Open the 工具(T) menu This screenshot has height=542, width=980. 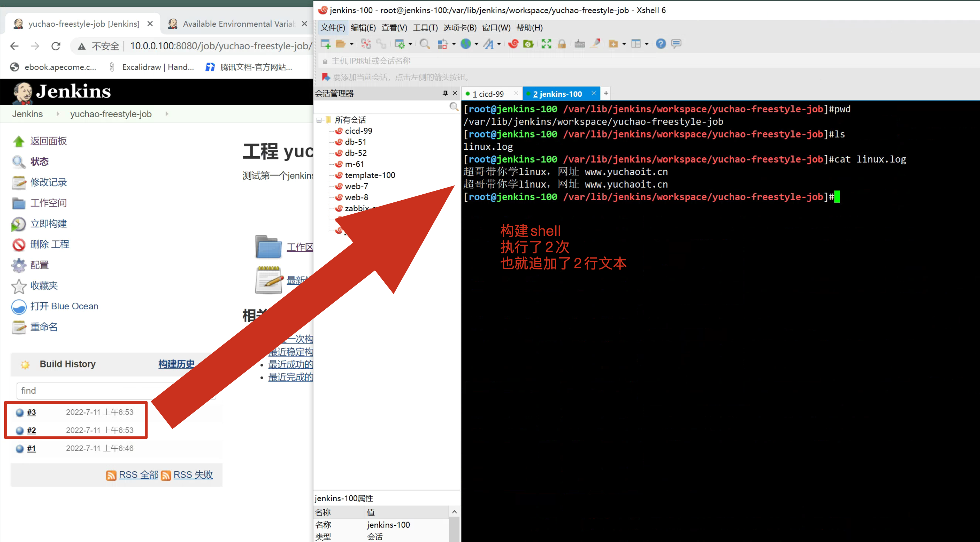(425, 28)
